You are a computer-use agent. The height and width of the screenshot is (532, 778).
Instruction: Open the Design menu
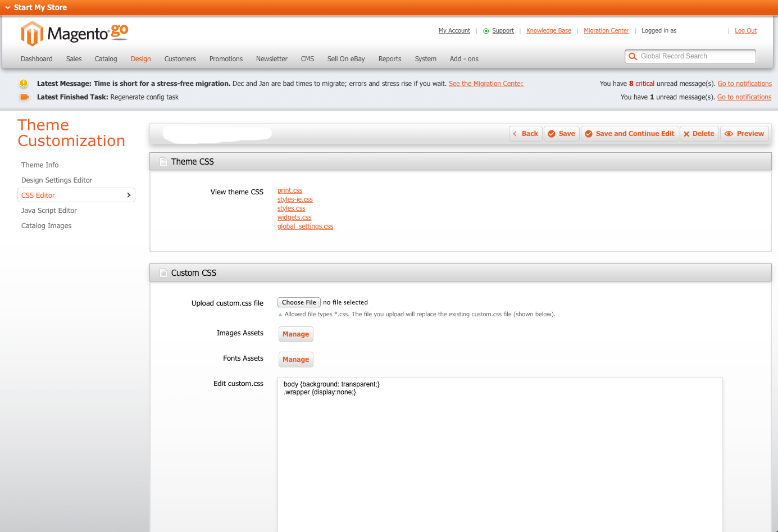click(140, 59)
